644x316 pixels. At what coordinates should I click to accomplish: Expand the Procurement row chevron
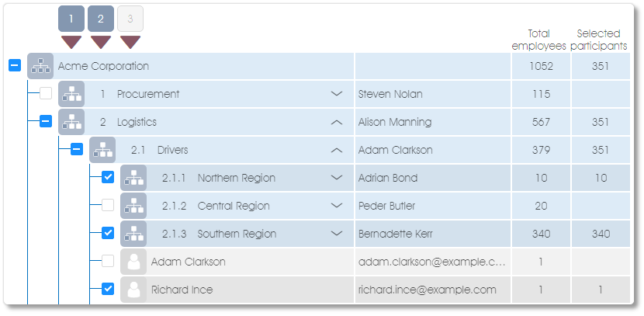click(x=337, y=94)
